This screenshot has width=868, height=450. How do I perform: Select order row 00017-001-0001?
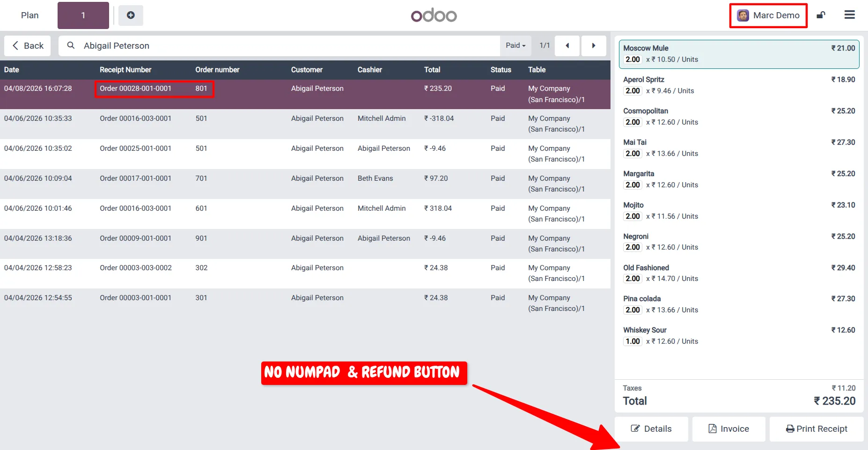[x=305, y=184]
